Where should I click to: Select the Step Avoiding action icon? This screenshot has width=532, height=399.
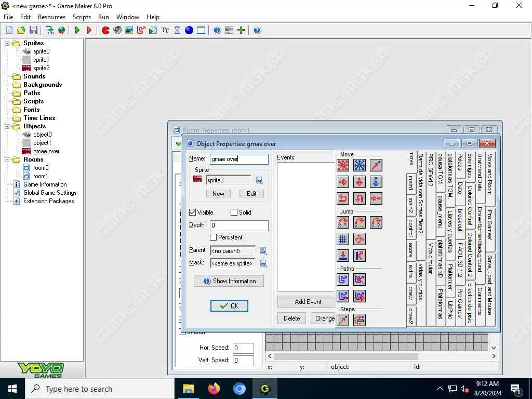click(x=360, y=320)
